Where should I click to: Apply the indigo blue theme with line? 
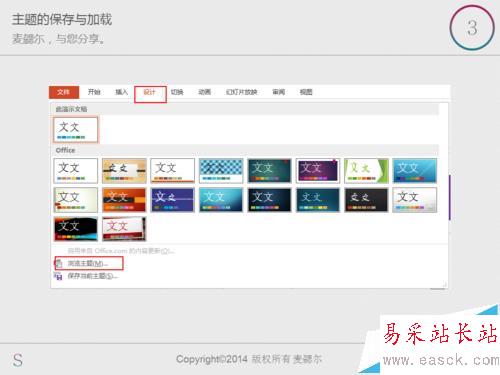tap(172, 200)
